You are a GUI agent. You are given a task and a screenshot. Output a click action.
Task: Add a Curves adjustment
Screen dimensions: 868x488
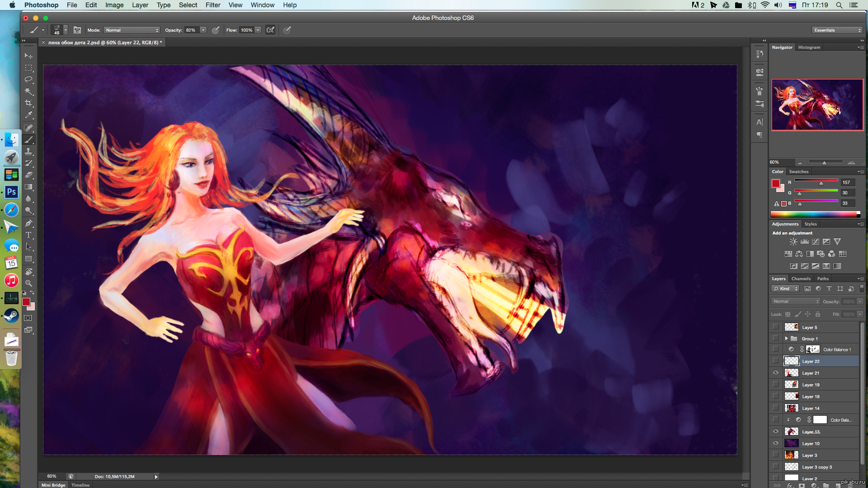(x=815, y=242)
